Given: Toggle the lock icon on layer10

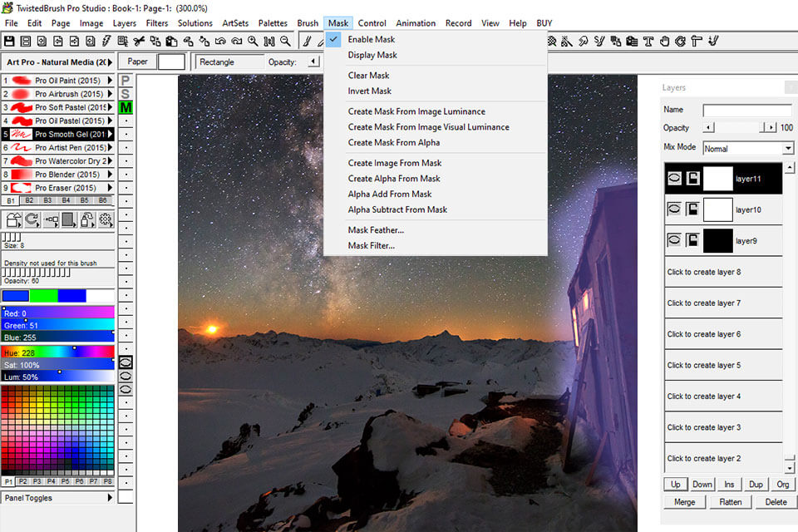Looking at the screenshot, I should [x=692, y=209].
